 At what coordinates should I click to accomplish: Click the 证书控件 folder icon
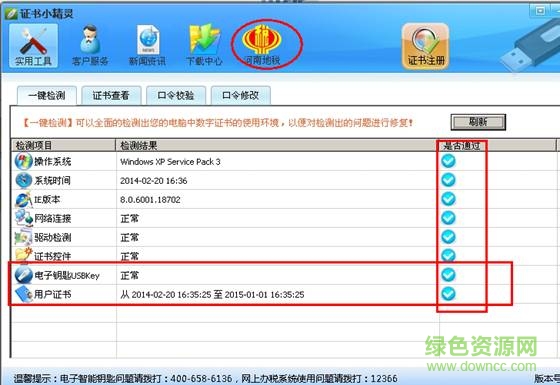coord(23,255)
